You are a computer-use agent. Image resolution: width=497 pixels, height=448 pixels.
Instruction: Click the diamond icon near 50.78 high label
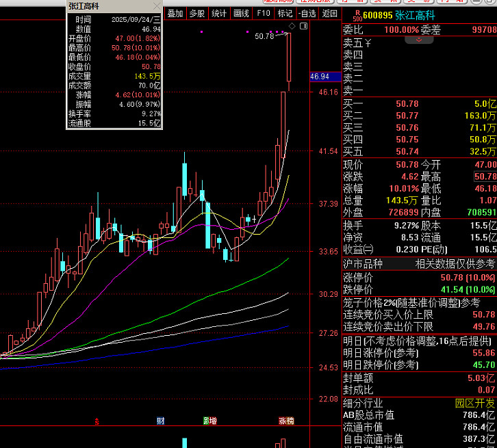(x=292, y=26)
